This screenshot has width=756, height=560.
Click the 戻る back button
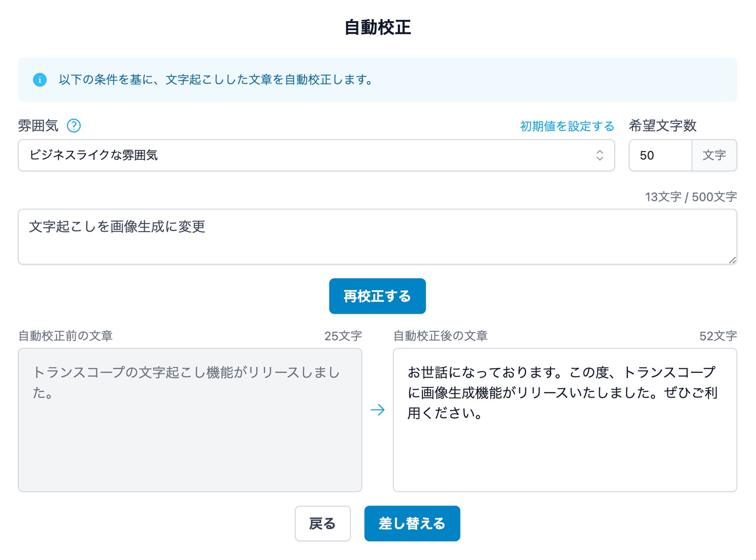(323, 523)
